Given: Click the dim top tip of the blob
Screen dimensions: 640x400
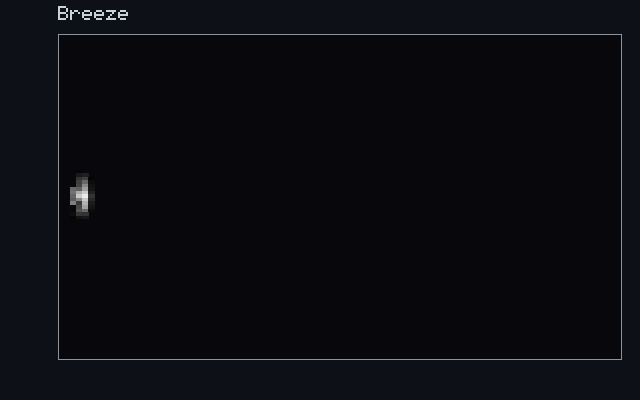Looking at the screenshot, I should 82,176.
